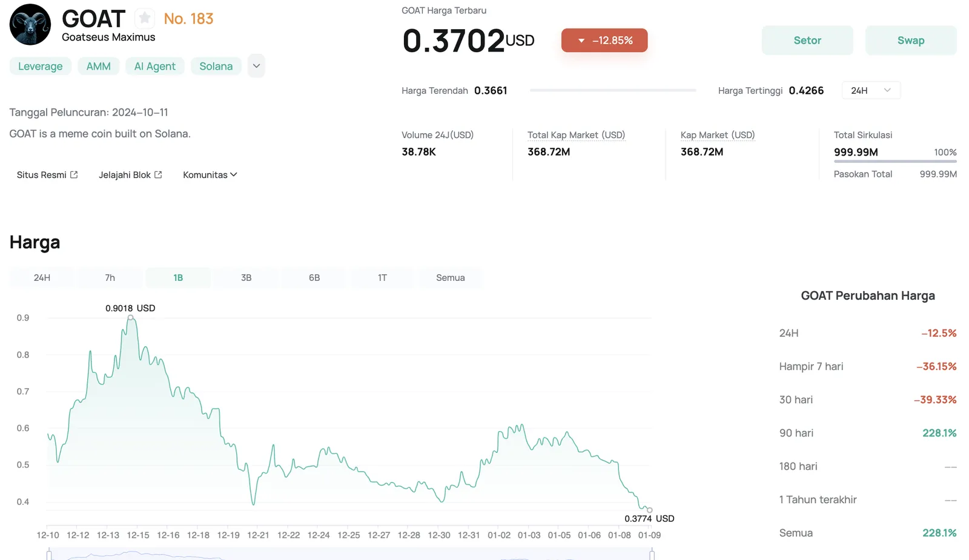Viewport: 969px width, 560px height.
Task: Switch chart to the 6B tab
Action: tap(314, 278)
